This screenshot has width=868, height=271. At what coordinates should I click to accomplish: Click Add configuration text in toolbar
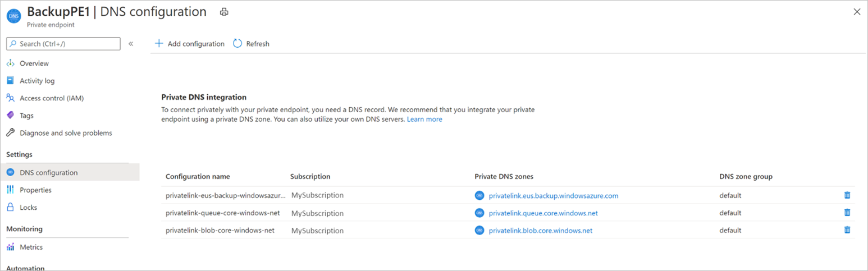[196, 44]
